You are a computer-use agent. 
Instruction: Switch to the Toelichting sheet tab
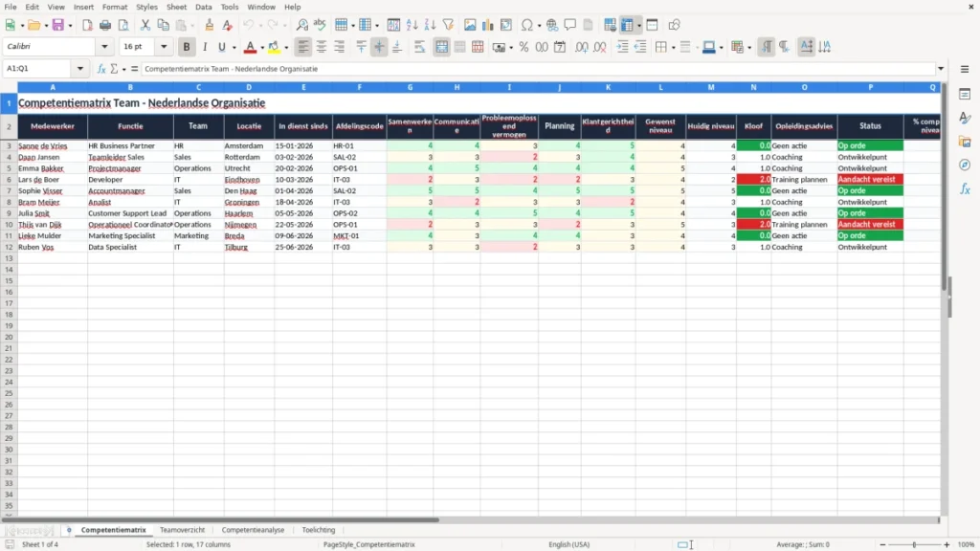click(x=318, y=530)
